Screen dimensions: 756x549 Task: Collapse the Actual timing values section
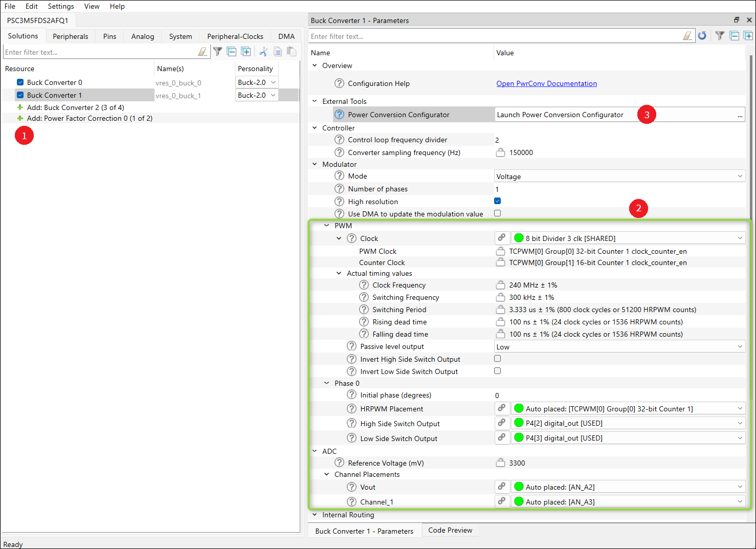[339, 273]
